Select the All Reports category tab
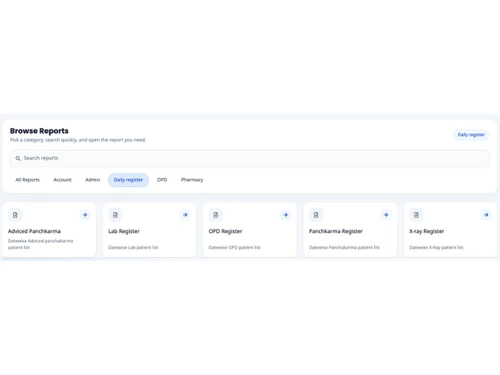The image size is (500, 375). click(28, 180)
